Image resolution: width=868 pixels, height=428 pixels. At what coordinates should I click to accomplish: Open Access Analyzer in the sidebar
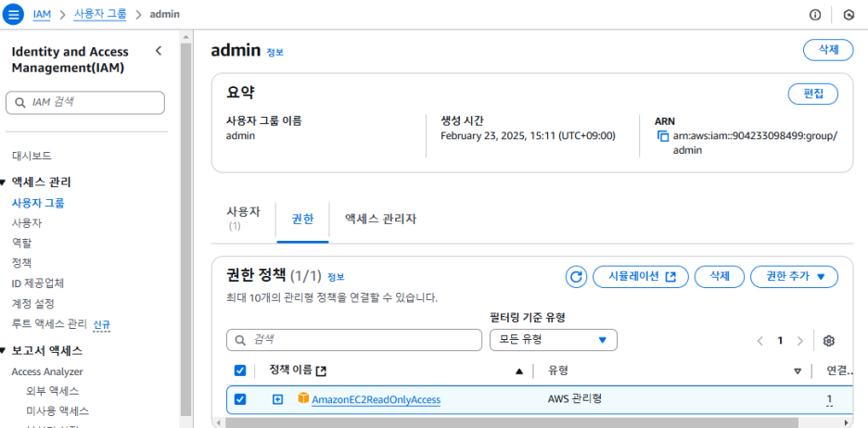pos(47,371)
